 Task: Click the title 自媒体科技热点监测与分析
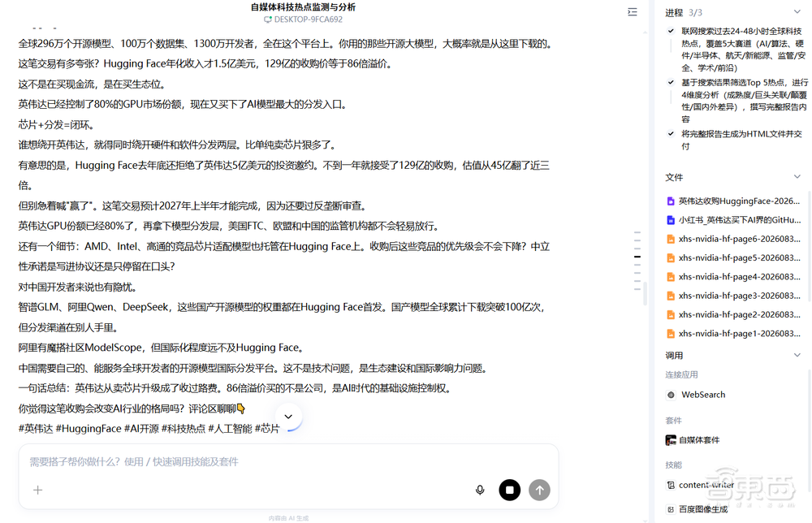pos(303,7)
